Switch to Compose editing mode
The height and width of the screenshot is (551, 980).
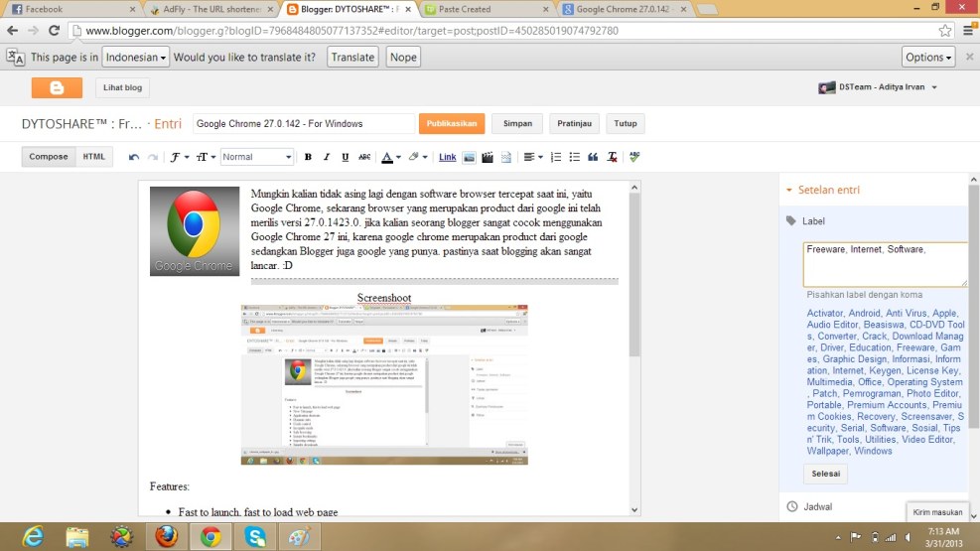pos(48,157)
